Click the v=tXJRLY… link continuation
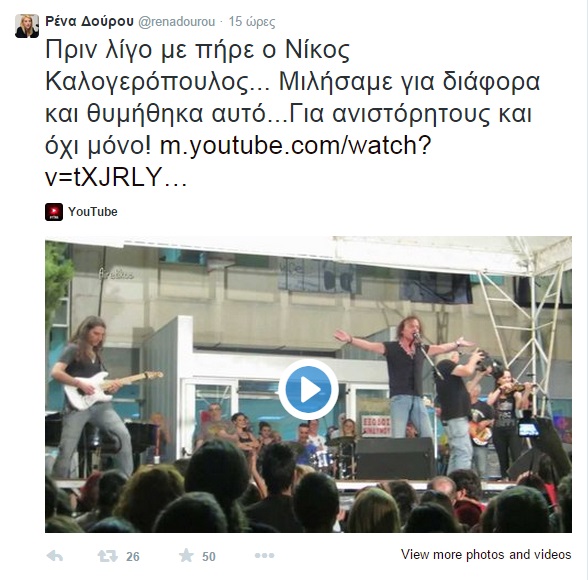This screenshot has height=580, width=588. tap(116, 177)
